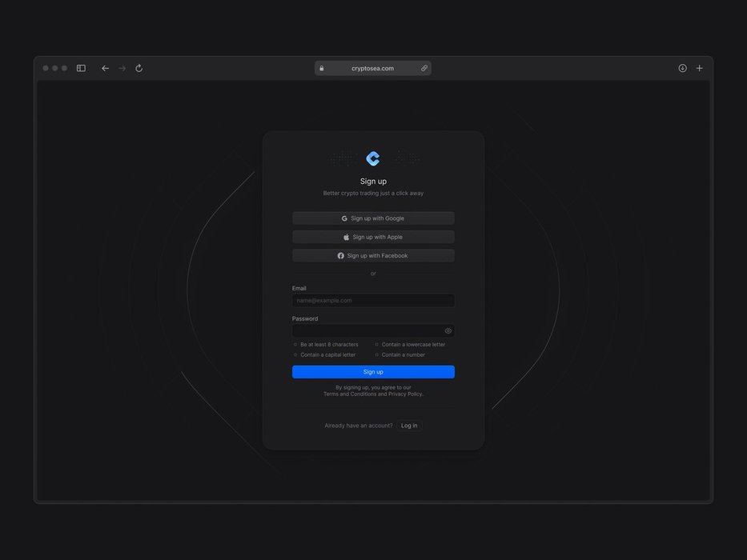Open the browser downloads icon
The width and height of the screenshot is (747, 560).
[x=682, y=68]
